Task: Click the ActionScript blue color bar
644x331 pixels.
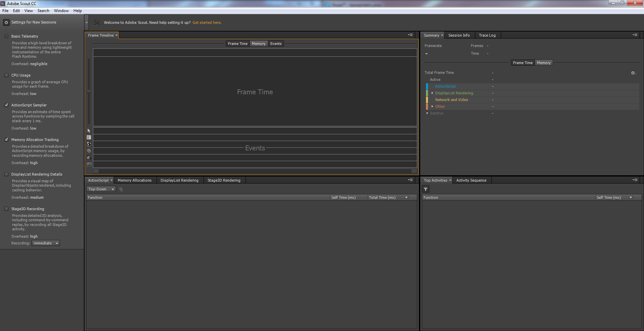Action: click(x=427, y=86)
